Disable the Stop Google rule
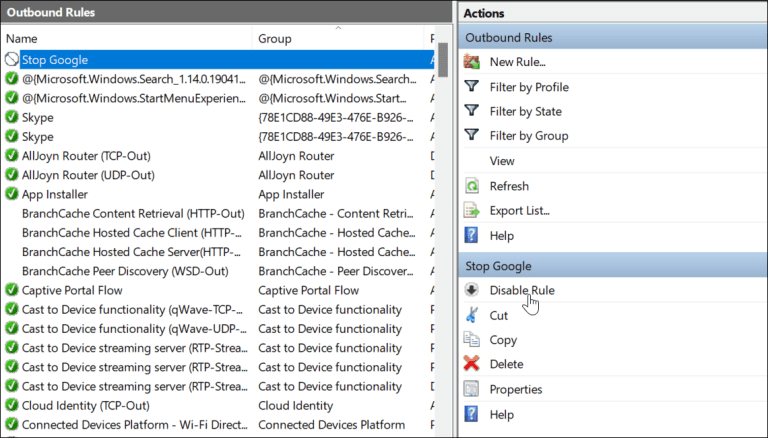The height and width of the screenshot is (438, 768). coord(521,291)
